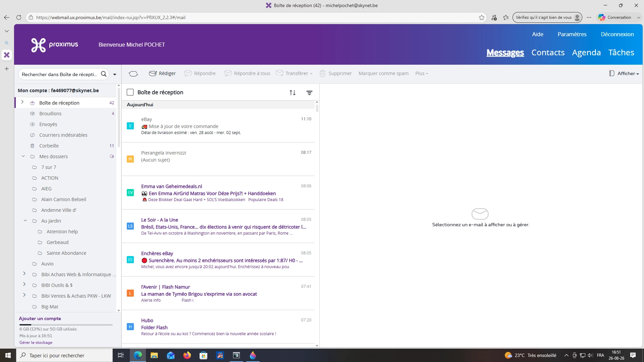The height and width of the screenshot is (362, 644).
Task: Collapse the Au Jardin folder
Action: pyautogui.click(x=25, y=221)
